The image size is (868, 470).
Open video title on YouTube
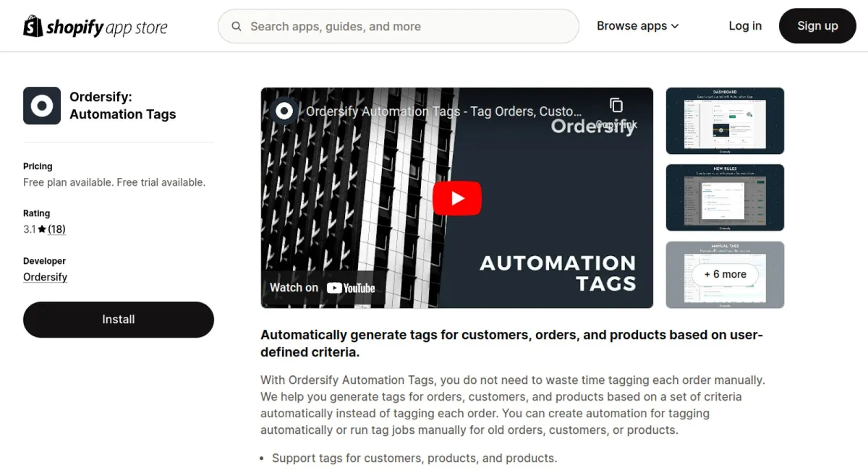444,111
